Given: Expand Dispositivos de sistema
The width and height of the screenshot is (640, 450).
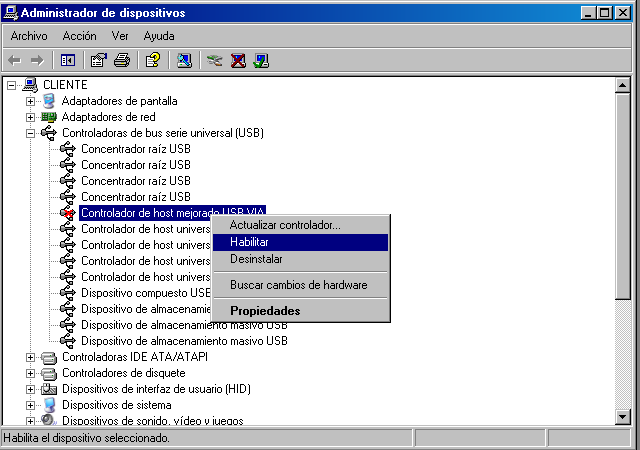Looking at the screenshot, I should click(31, 405).
